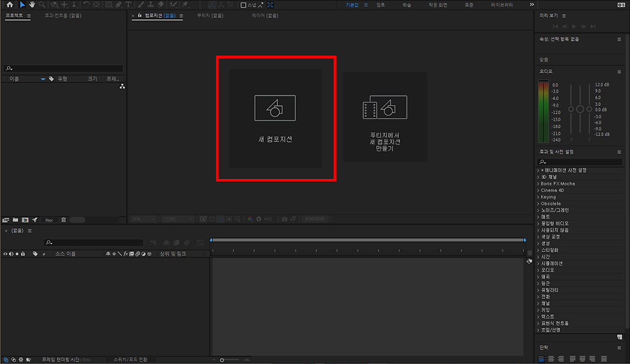Image resolution: width=630 pixels, height=364 pixels.
Task: Switch to the 효과 컨트롤 tab
Action: click(62, 16)
